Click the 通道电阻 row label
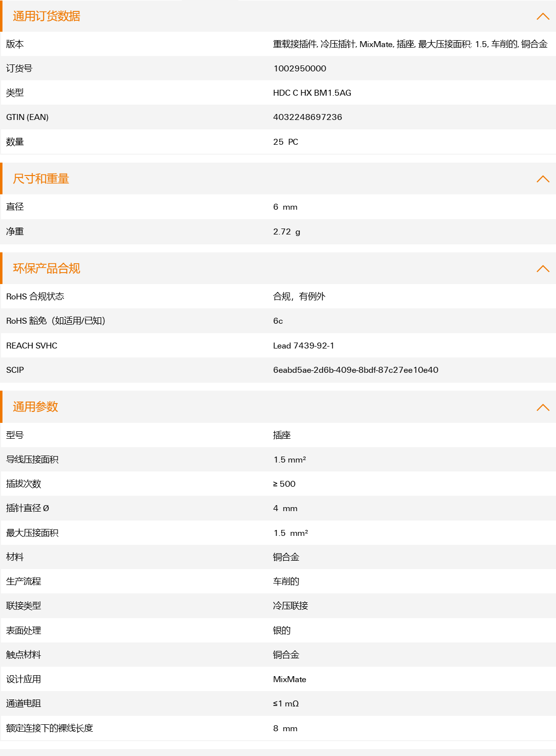Viewport: 556px width, 756px height. [24, 703]
